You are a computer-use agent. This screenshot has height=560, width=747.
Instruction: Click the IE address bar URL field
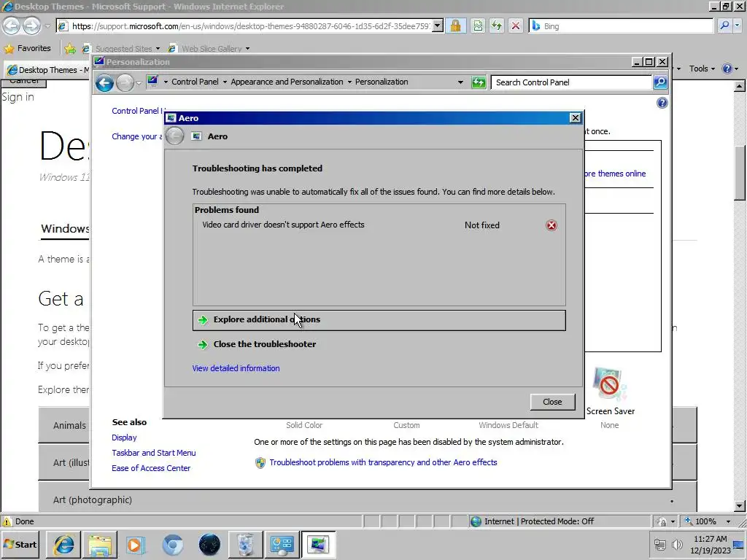pyautogui.click(x=251, y=26)
